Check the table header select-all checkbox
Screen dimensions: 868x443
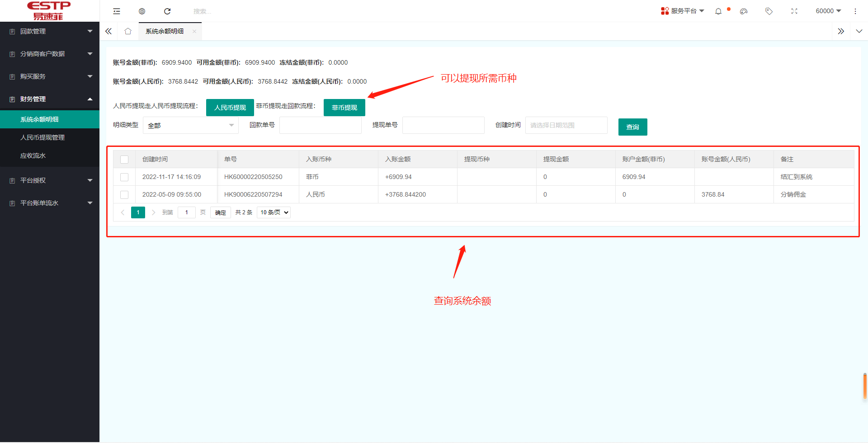124,159
